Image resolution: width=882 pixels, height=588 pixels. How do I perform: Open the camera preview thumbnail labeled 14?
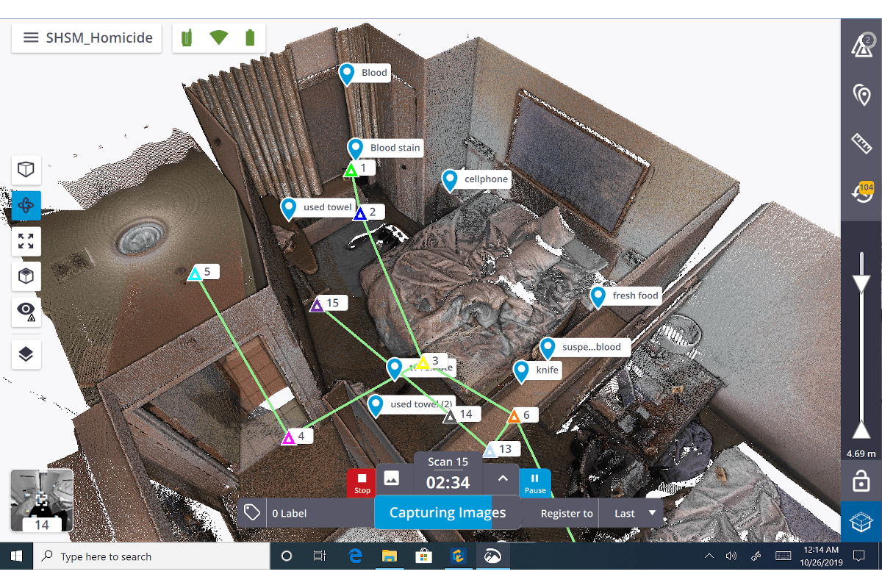point(42,500)
